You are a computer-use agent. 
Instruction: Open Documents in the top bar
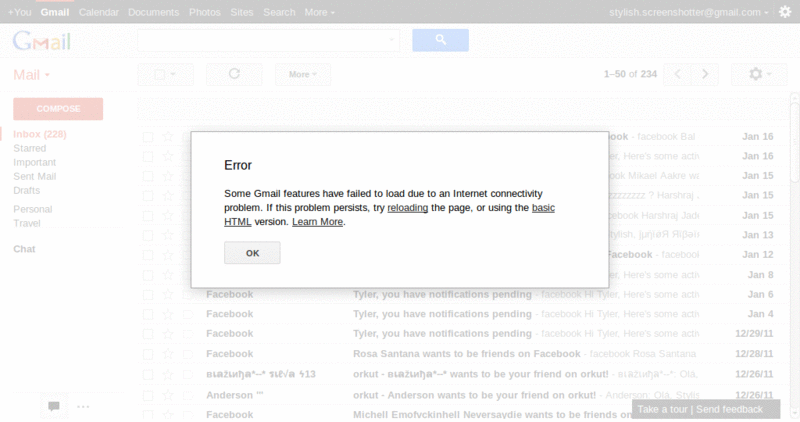pyautogui.click(x=154, y=12)
